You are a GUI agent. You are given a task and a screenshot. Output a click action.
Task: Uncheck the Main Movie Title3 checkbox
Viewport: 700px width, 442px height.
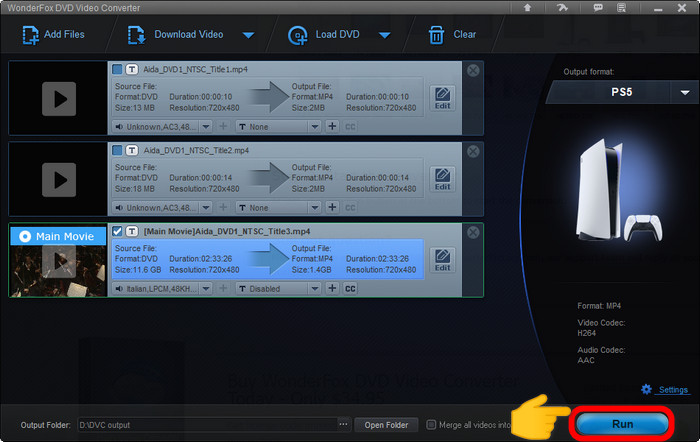[x=118, y=231]
